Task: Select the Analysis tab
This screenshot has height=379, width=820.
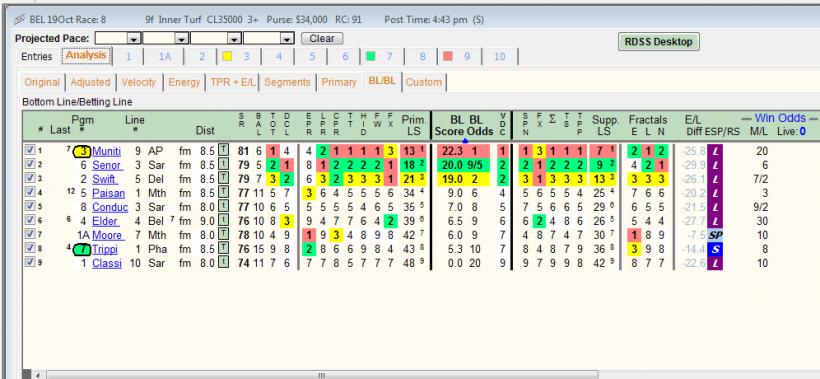Action: click(x=86, y=55)
